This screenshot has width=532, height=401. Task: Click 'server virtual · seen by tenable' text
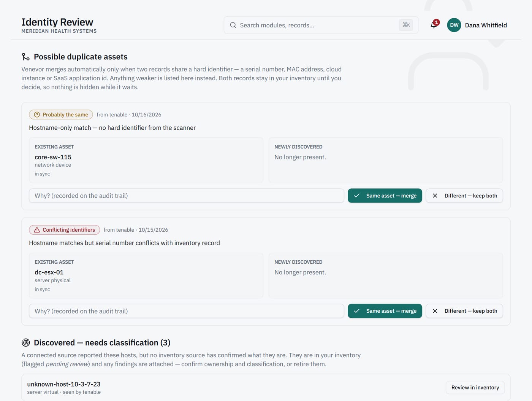point(64,392)
